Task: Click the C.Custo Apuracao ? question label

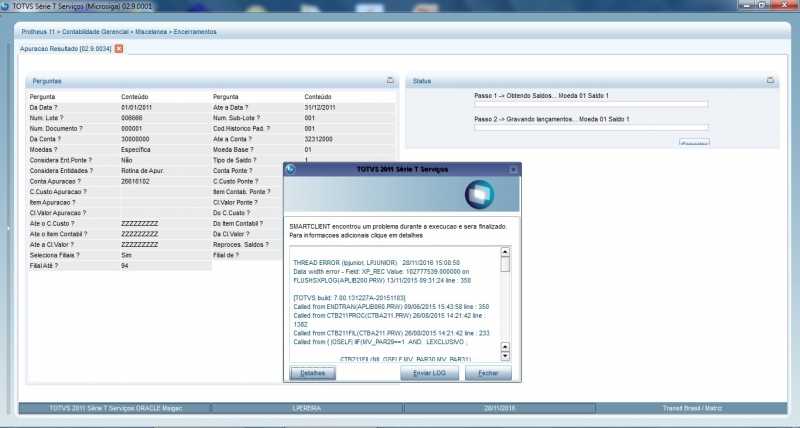Action: coord(58,192)
